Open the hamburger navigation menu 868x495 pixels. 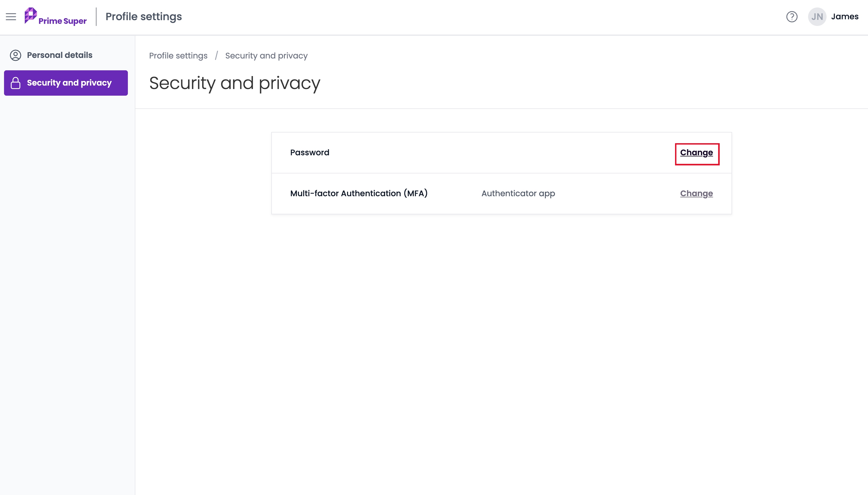click(x=11, y=17)
